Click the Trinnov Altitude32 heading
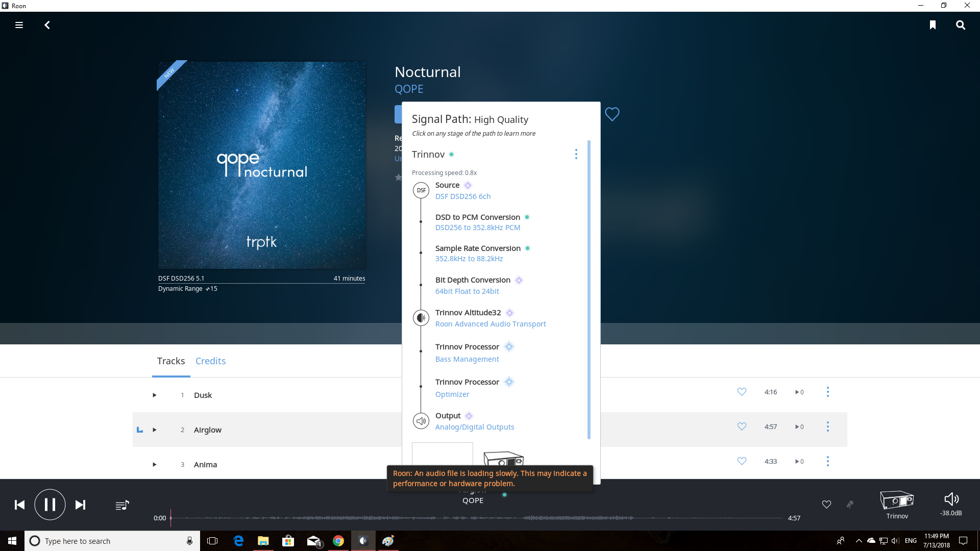Viewport: 980px width, 551px height. pos(468,313)
